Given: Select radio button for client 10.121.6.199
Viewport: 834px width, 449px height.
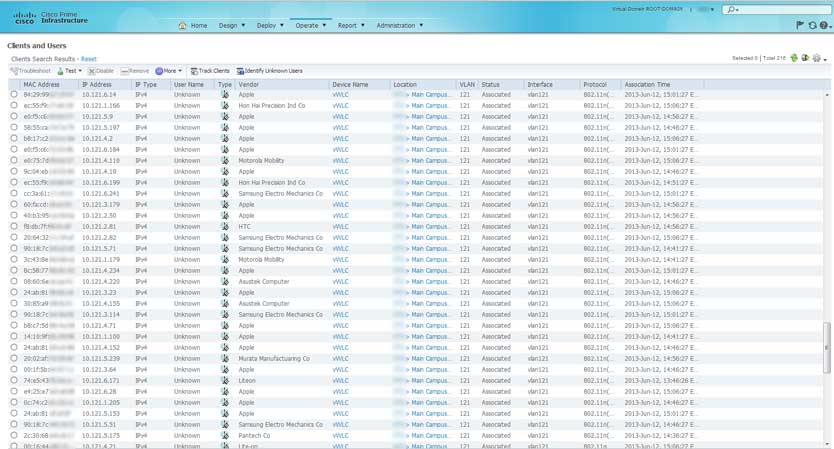Looking at the screenshot, I should (14, 182).
